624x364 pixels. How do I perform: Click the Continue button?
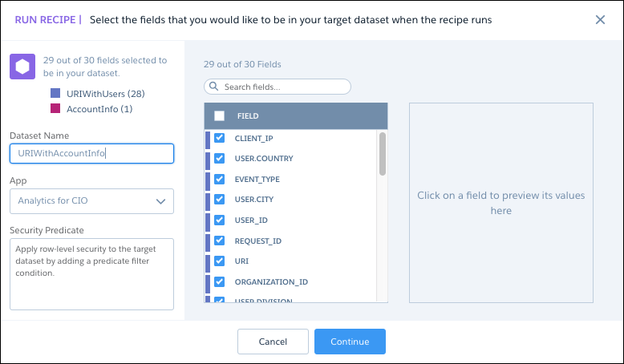[x=350, y=342]
